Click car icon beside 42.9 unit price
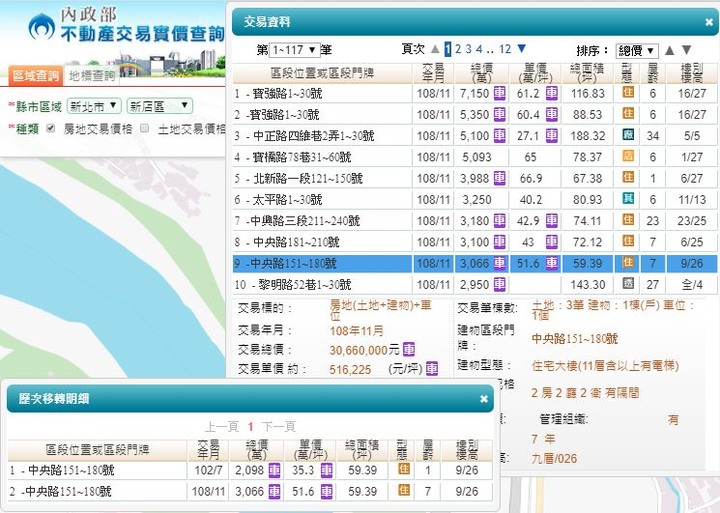 click(x=551, y=220)
